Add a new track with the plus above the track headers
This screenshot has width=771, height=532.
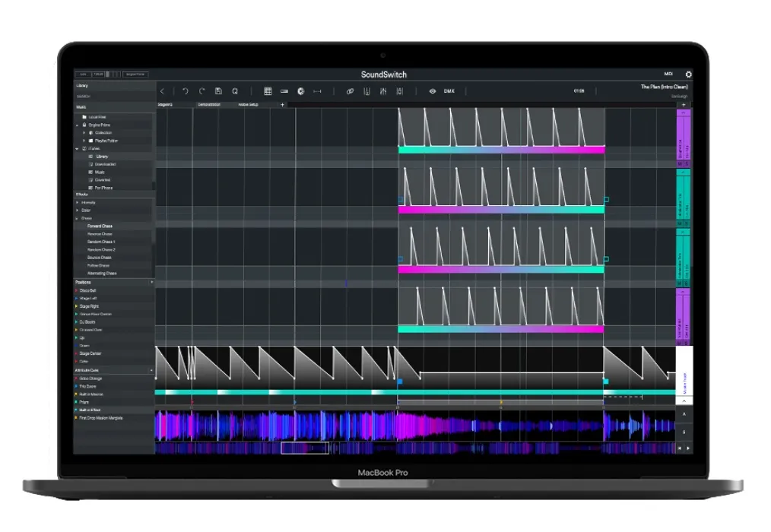(684, 105)
